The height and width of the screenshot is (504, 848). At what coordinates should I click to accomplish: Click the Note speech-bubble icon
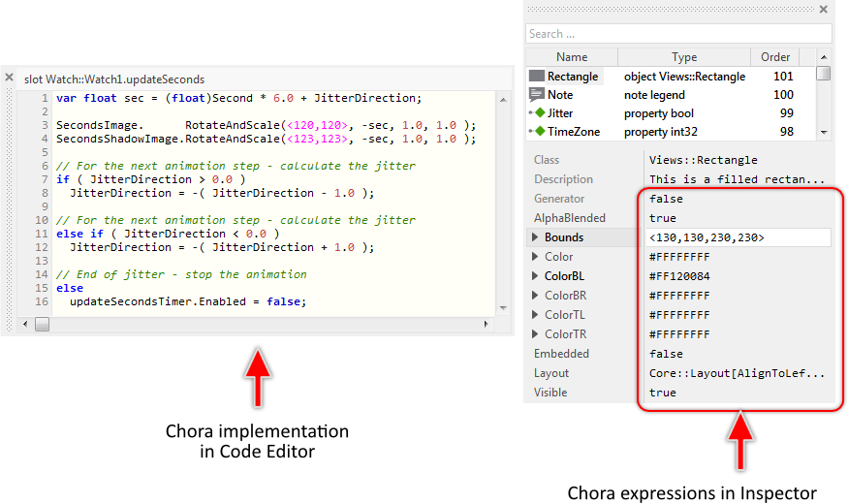pos(537,95)
